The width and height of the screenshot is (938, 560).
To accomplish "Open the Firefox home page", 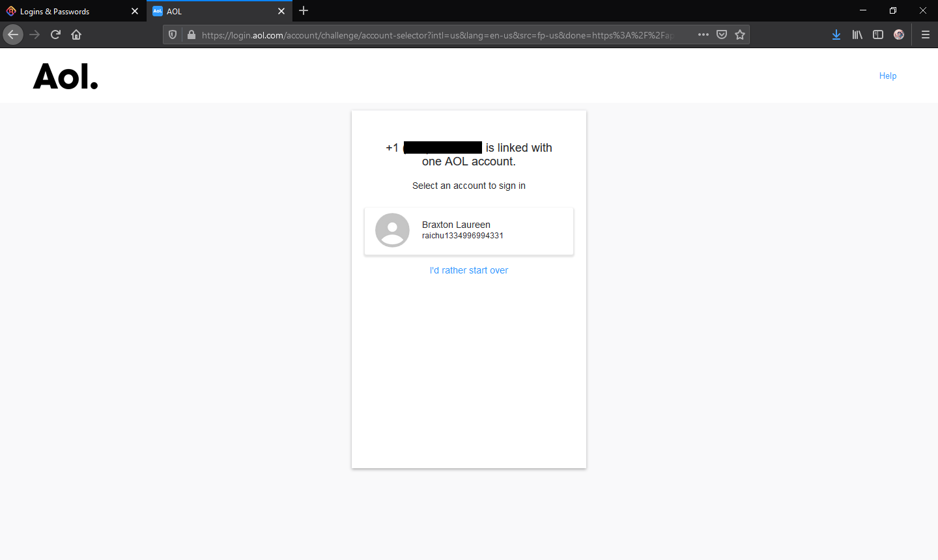I will 76,35.
